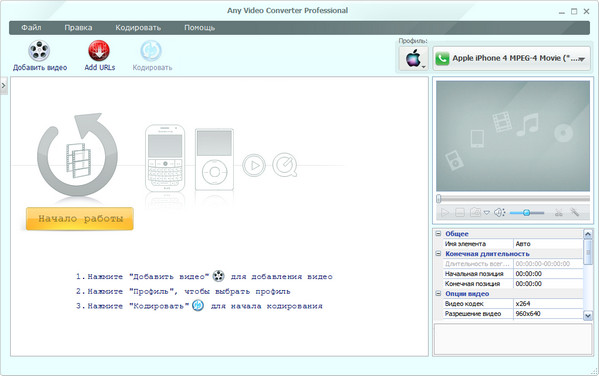Click the Добавить видео film reel icon

pos(39,51)
